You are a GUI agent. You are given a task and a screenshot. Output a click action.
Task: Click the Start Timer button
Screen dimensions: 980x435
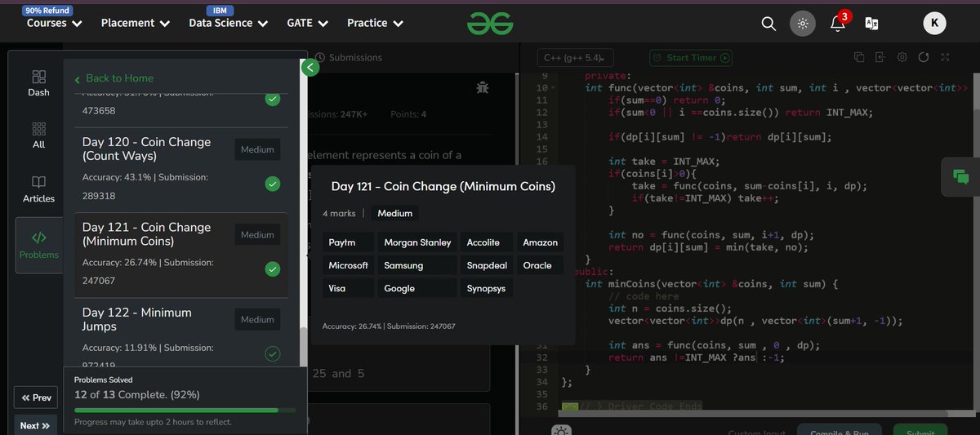click(x=691, y=58)
